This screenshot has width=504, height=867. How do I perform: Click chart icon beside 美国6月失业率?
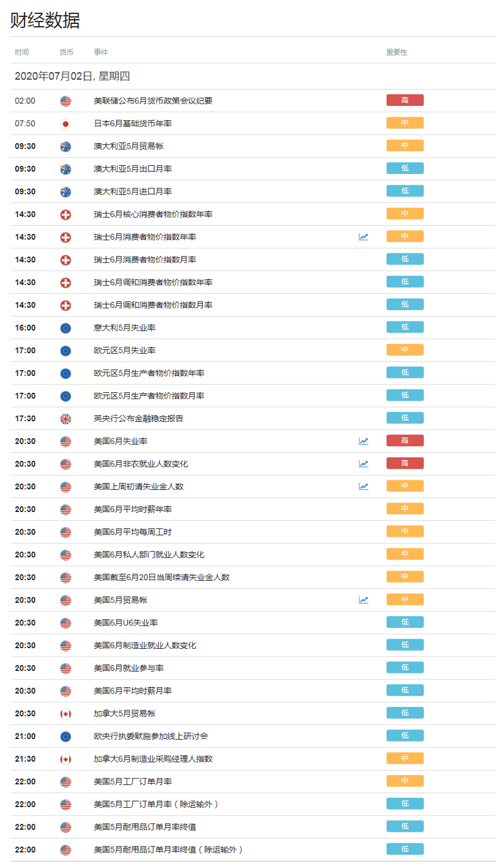[364, 441]
